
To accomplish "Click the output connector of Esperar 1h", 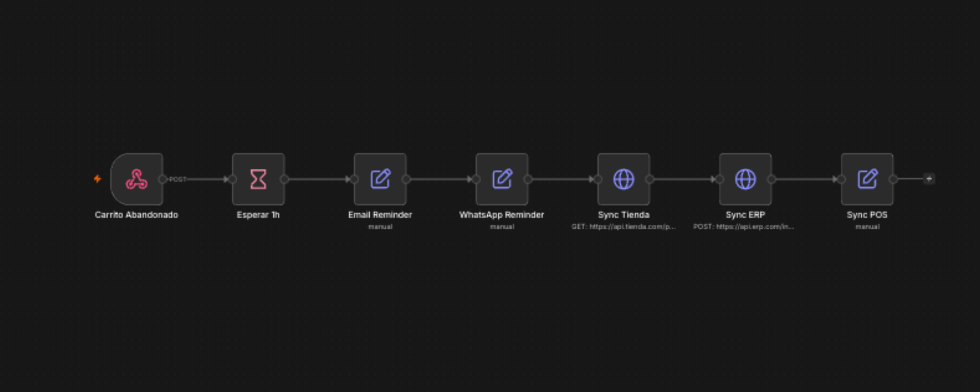I will coord(284,179).
